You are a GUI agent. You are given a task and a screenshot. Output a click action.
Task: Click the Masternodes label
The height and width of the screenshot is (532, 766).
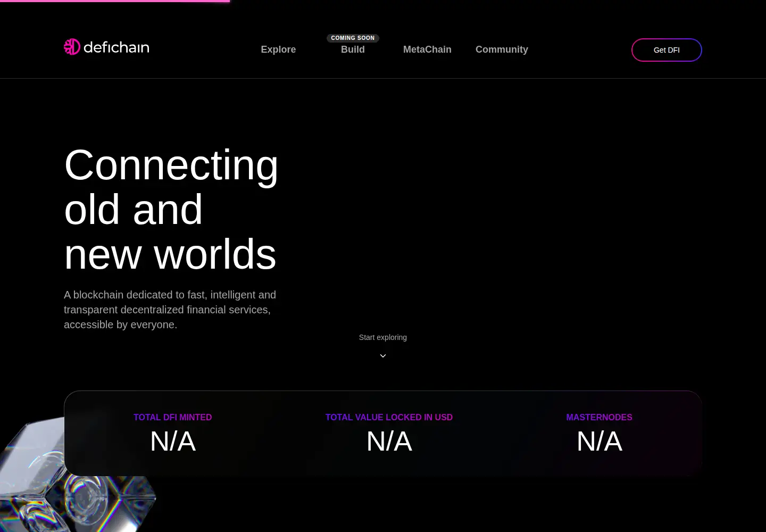599,418
